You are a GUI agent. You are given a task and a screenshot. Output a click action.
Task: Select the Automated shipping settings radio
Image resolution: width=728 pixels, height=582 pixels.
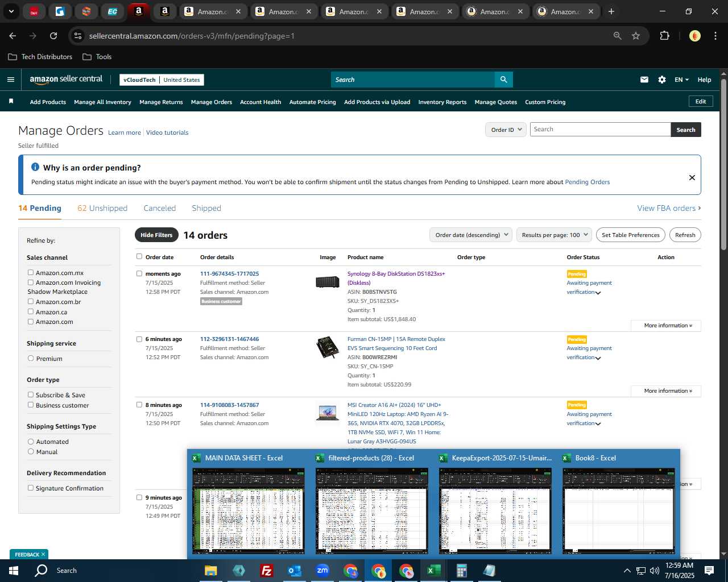31,442
